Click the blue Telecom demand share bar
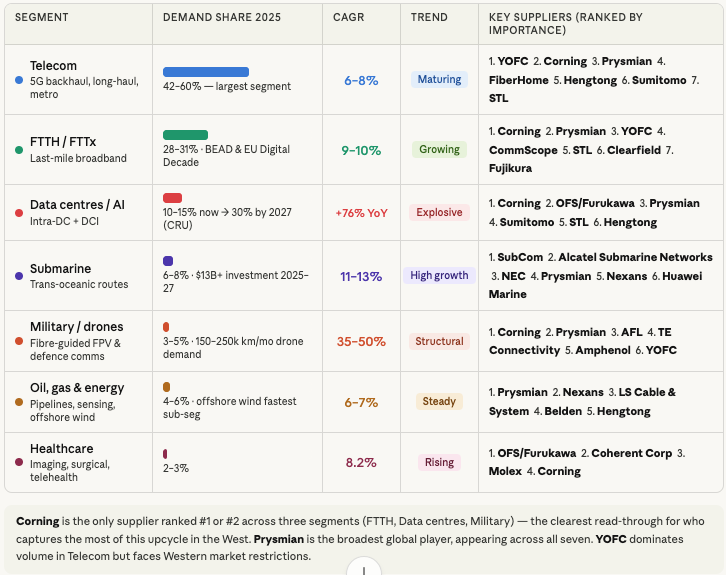 [x=206, y=72]
